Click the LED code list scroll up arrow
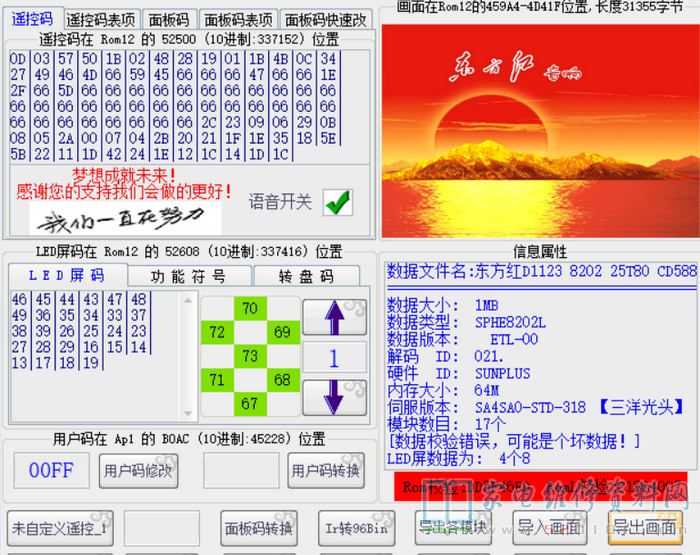Viewport: 700px width, 555px height. click(188, 300)
